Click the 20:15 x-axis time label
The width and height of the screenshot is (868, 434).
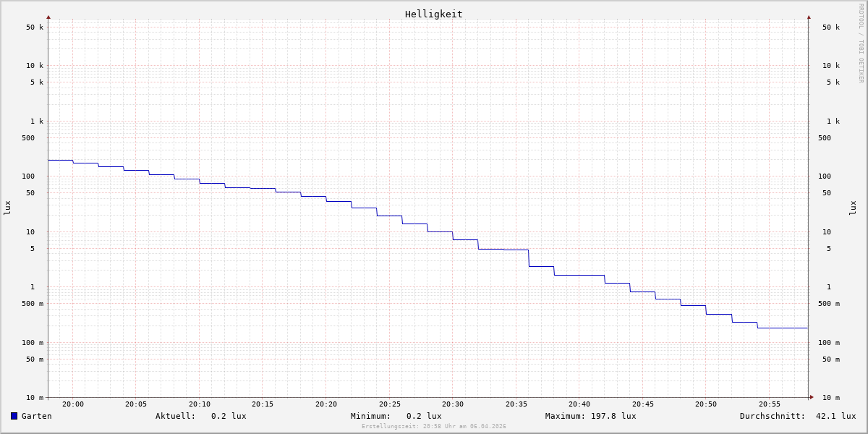click(x=263, y=404)
